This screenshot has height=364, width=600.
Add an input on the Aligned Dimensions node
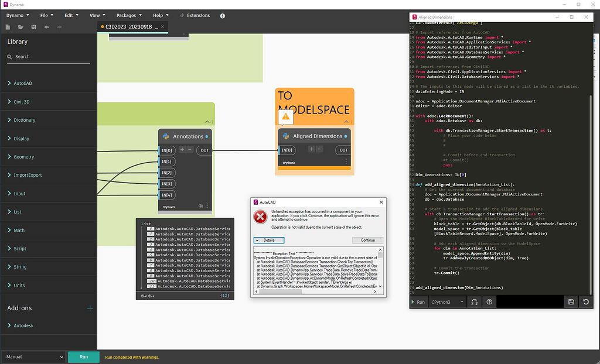pos(311,150)
